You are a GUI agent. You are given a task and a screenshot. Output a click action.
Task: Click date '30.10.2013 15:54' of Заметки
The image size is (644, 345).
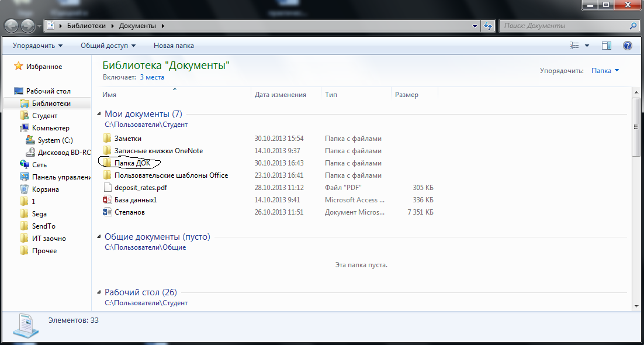(x=279, y=138)
